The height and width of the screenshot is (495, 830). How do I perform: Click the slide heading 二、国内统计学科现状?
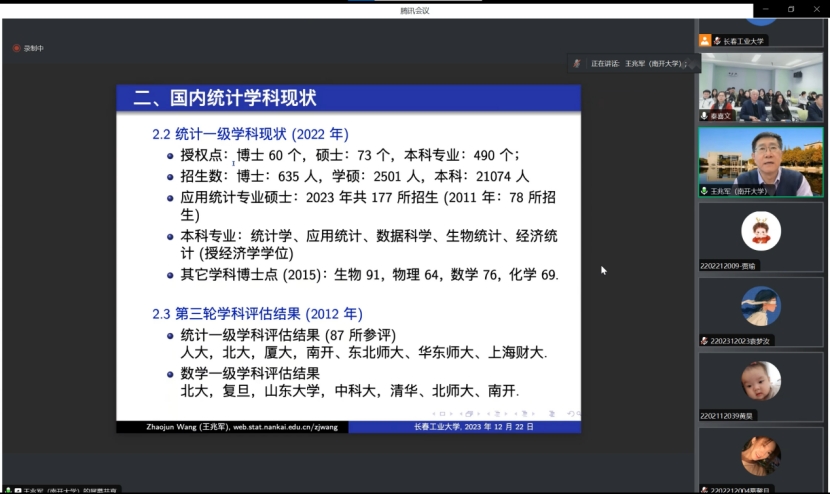(225, 98)
